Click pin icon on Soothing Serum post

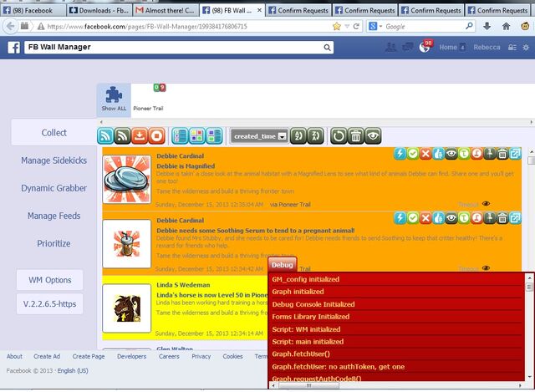[490, 218]
